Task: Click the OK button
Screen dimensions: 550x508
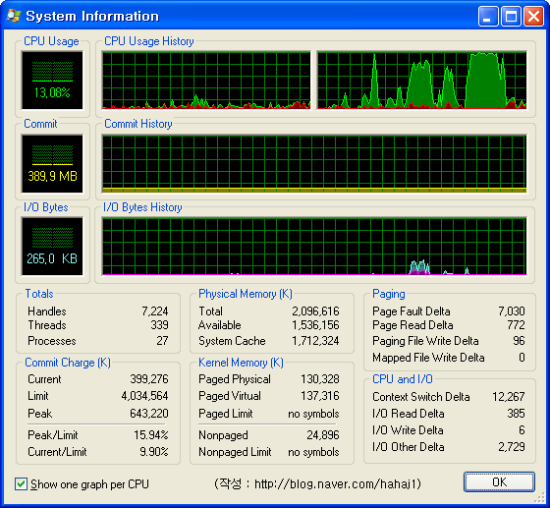Action: point(499,482)
